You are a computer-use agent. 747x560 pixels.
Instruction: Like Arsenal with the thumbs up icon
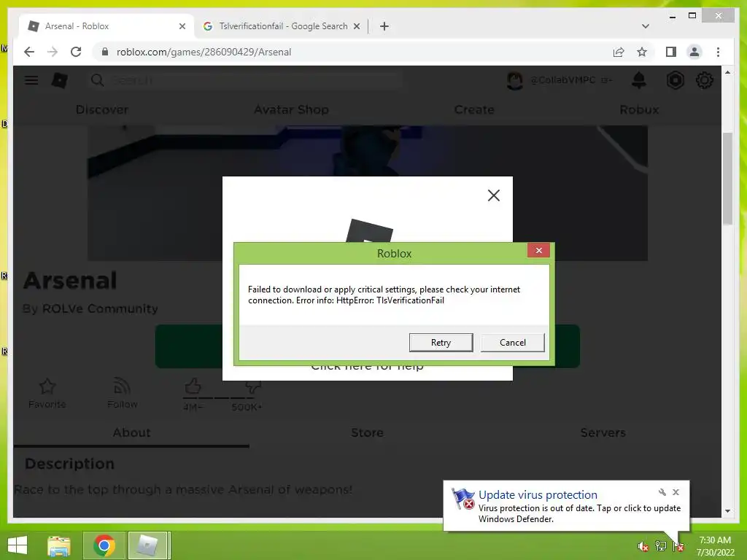pyautogui.click(x=193, y=386)
